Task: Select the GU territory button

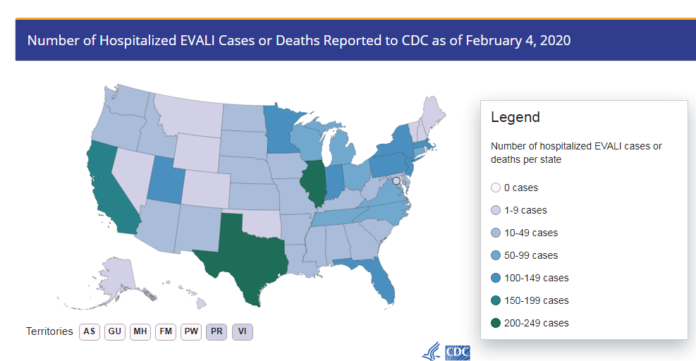Action: click(x=115, y=332)
